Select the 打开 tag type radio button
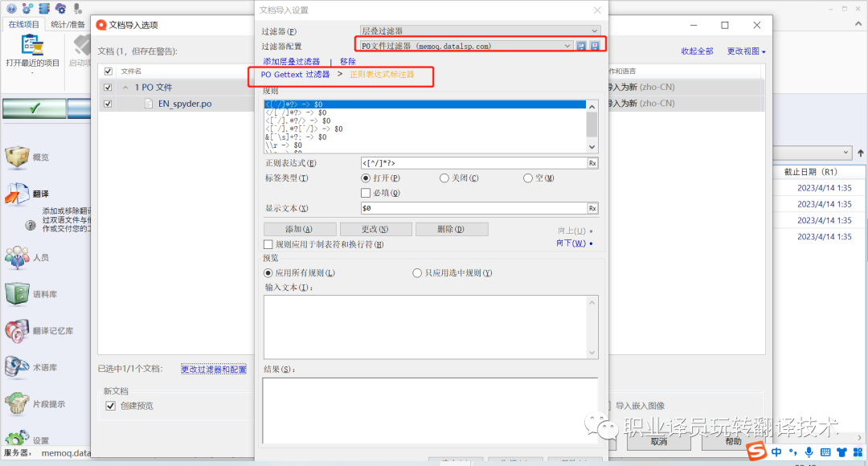Screen dimensions: 868x466 (366, 178)
